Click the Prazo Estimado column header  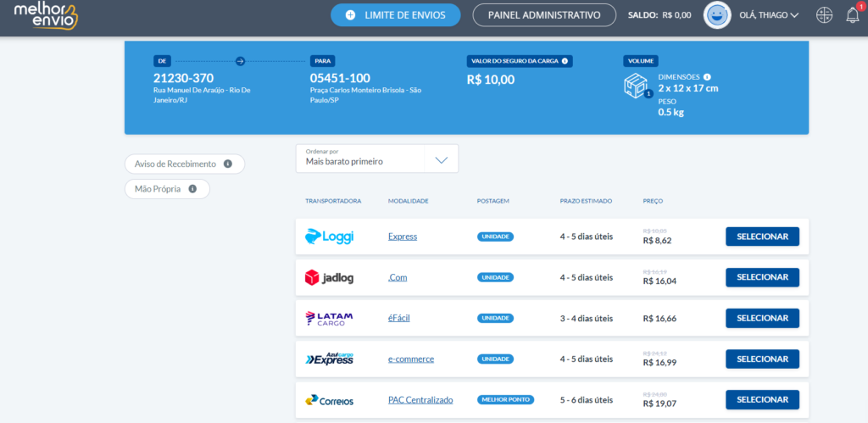586,201
